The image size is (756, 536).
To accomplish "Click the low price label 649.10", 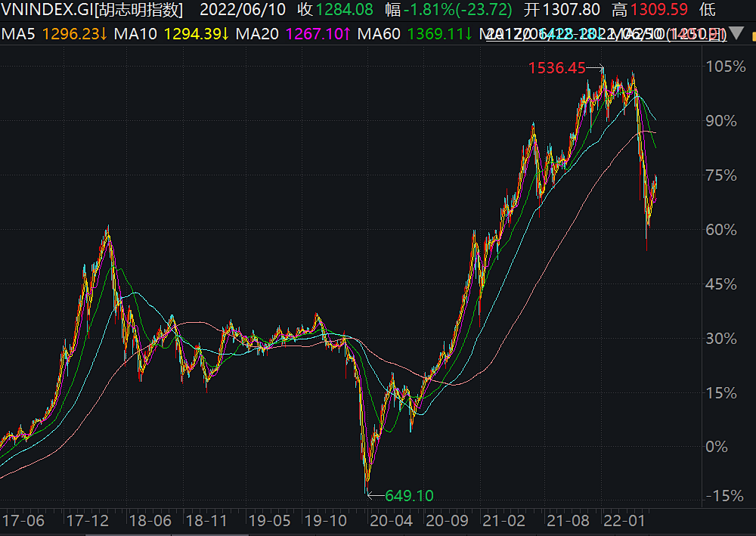I will [x=409, y=495].
